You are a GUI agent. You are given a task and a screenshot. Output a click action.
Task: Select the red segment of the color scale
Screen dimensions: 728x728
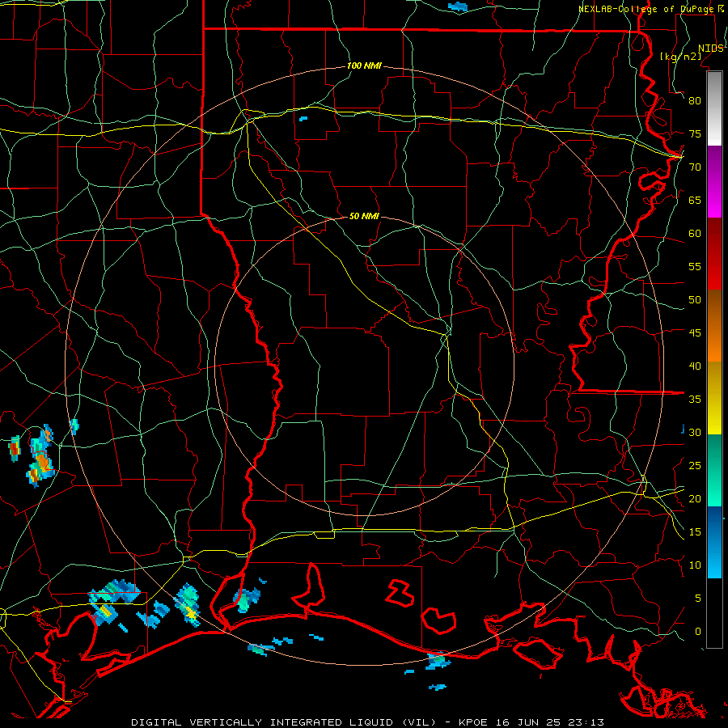[x=714, y=254]
